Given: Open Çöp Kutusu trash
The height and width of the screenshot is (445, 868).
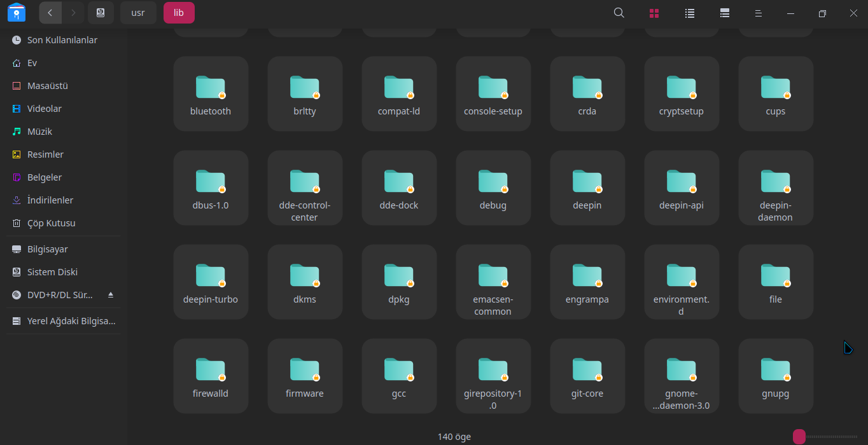Looking at the screenshot, I should coord(64,223).
